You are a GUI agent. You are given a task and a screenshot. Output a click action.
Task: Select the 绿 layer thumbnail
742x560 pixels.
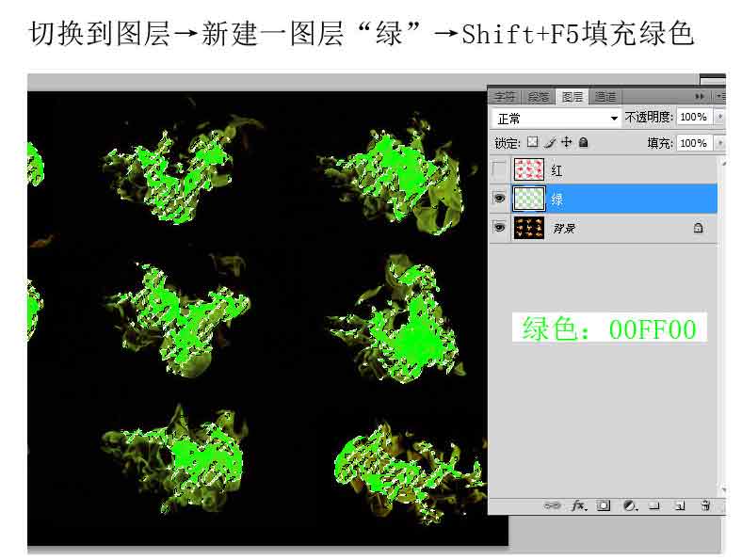click(529, 199)
